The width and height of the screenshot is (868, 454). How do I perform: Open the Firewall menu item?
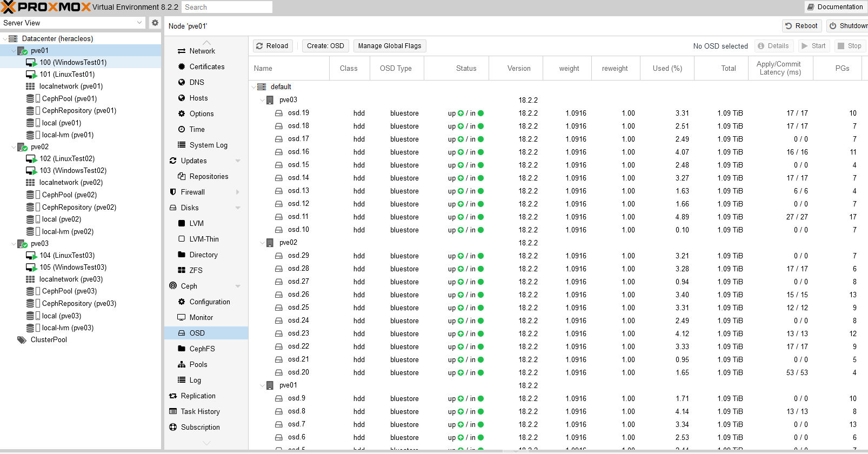point(193,192)
